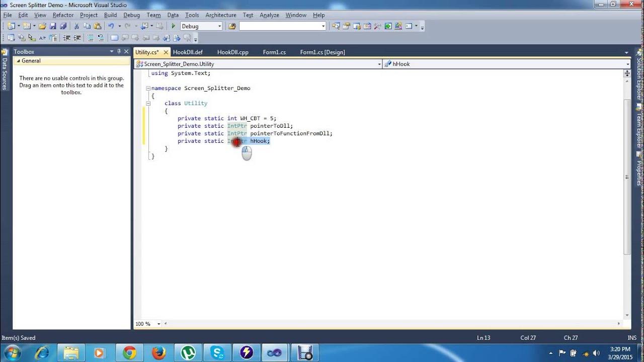Open the Build menu

coord(110,15)
